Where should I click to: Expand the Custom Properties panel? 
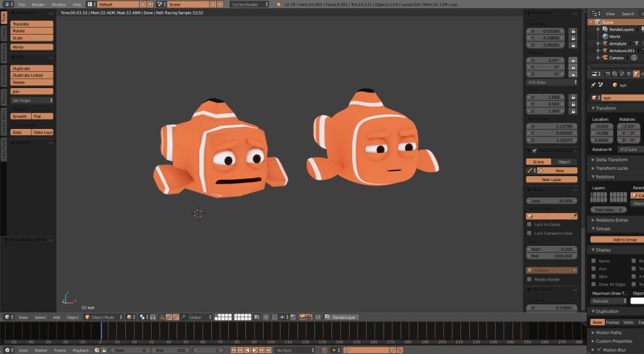614,341
